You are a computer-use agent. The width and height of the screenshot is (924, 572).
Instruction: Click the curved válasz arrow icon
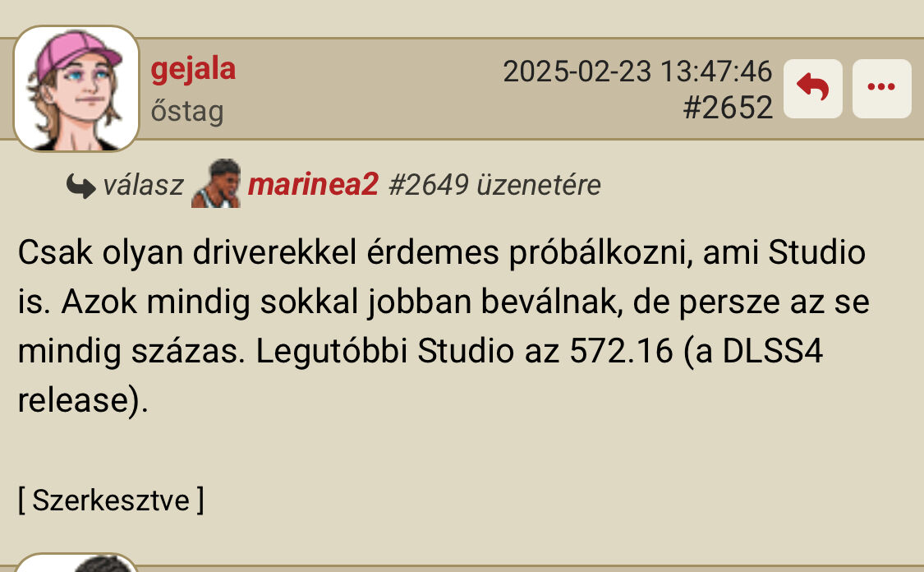[x=80, y=186]
